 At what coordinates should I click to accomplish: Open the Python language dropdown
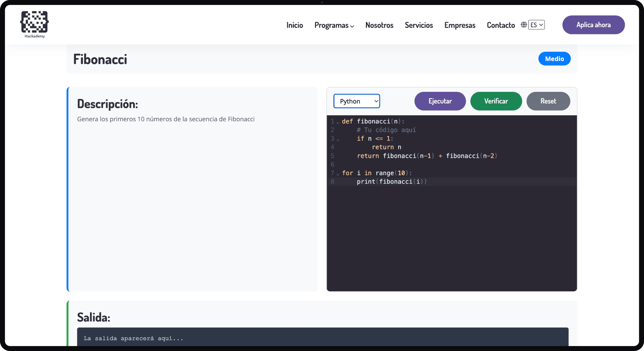[x=357, y=101]
